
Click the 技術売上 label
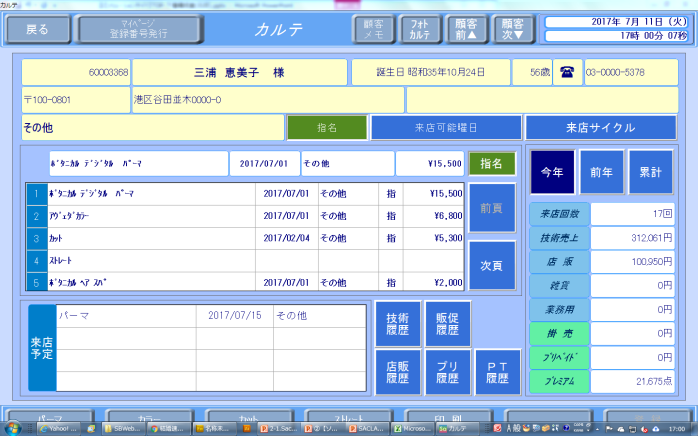pyautogui.click(x=560, y=238)
